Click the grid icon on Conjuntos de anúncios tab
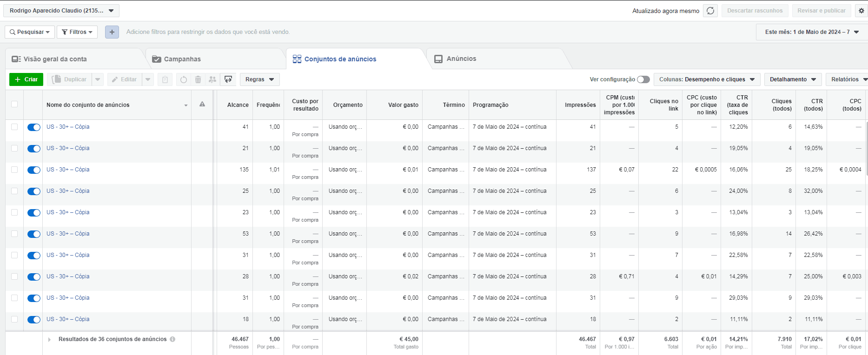Viewport: 868px width, 355px height. (297, 59)
